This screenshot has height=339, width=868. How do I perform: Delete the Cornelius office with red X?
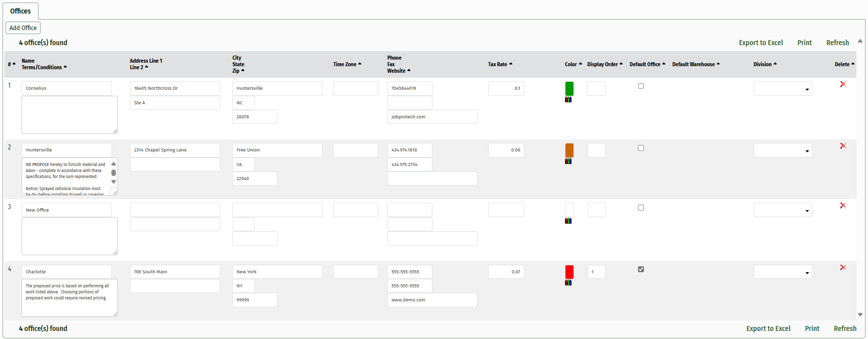(x=843, y=84)
